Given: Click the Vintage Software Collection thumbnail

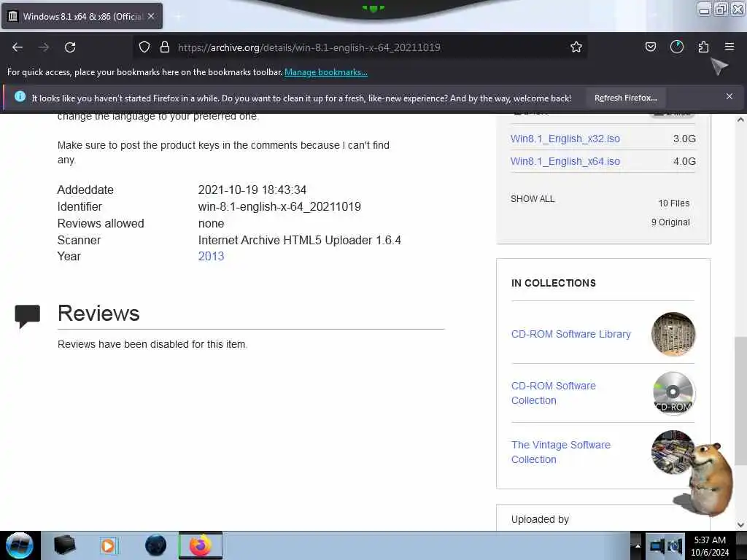Looking at the screenshot, I should pyautogui.click(x=672, y=452).
